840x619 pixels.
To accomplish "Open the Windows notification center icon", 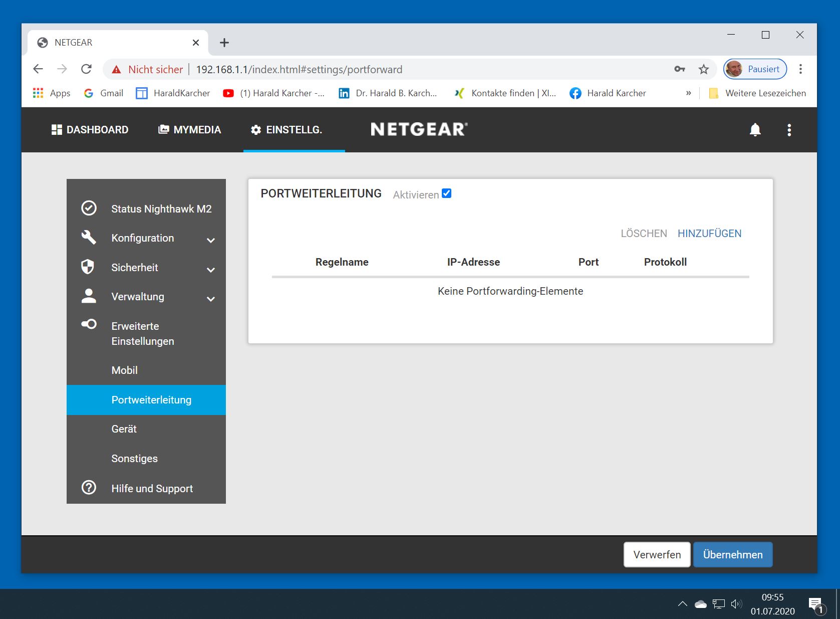I will (x=815, y=604).
